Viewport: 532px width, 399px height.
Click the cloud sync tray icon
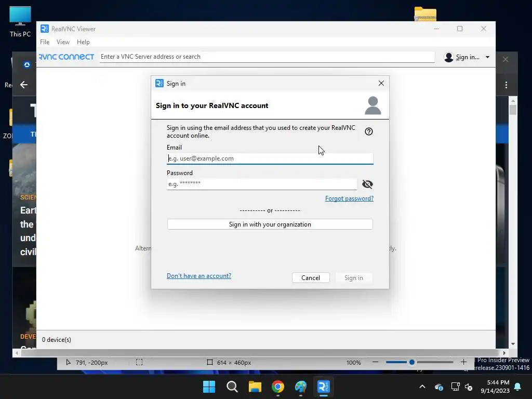point(438,387)
